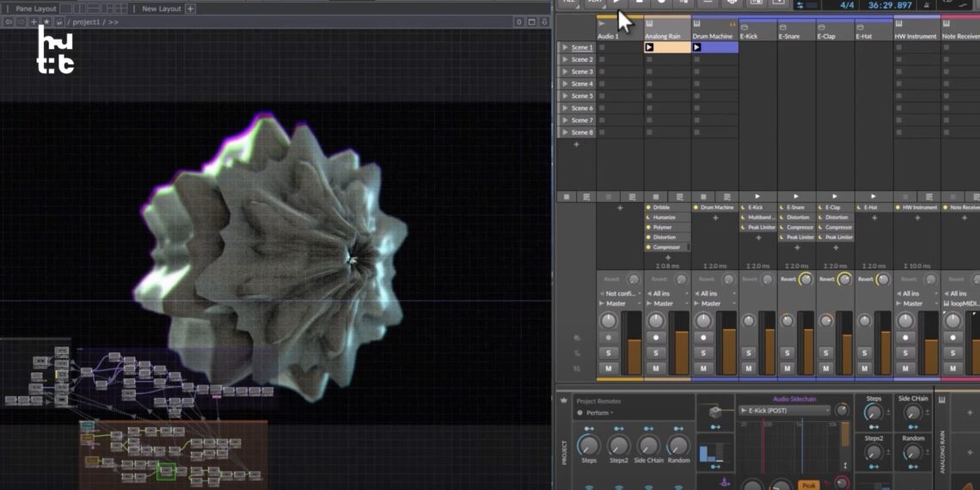This screenshot has height=490, width=980.
Task: Mute the Audio 1 track
Action: pos(609,368)
